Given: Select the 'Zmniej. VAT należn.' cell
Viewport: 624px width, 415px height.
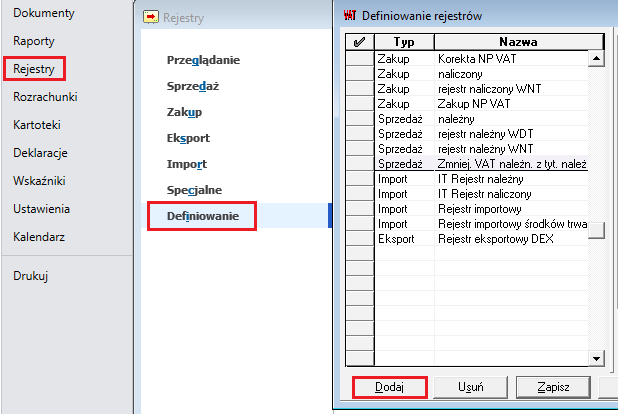Looking at the screenshot, I should [x=511, y=164].
